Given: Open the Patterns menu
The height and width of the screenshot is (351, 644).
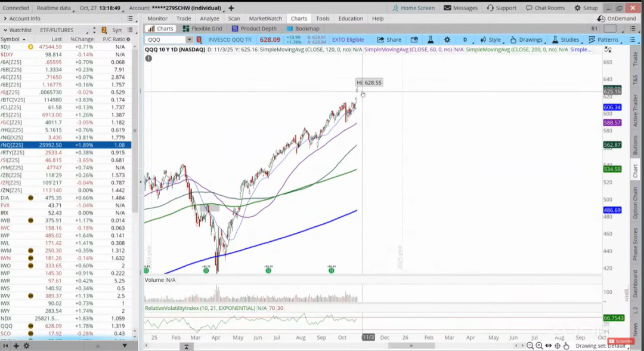Looking at the screenshot, I should pos(603,39).
